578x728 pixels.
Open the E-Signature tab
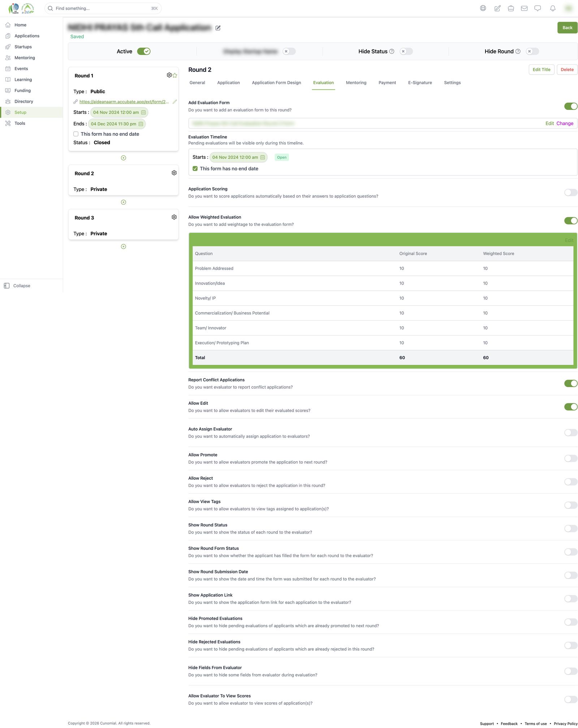pos(420,83)
